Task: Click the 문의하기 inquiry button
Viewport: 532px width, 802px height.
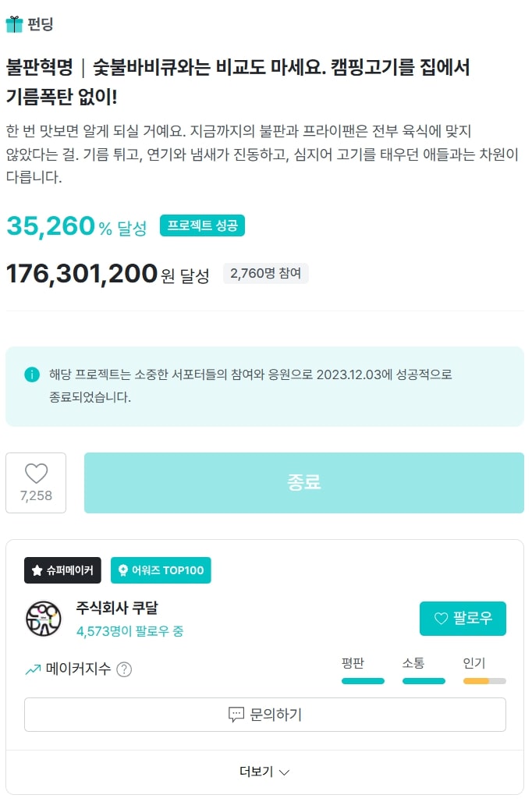Action: coord(265,715)
